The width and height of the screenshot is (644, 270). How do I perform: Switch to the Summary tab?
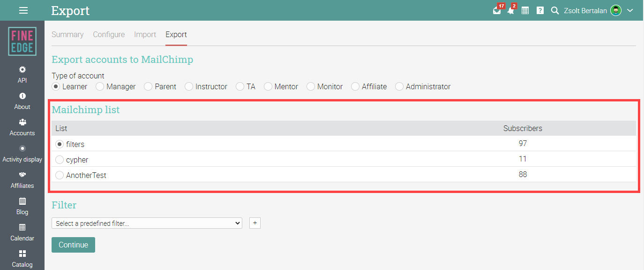[x=67, y=34]
